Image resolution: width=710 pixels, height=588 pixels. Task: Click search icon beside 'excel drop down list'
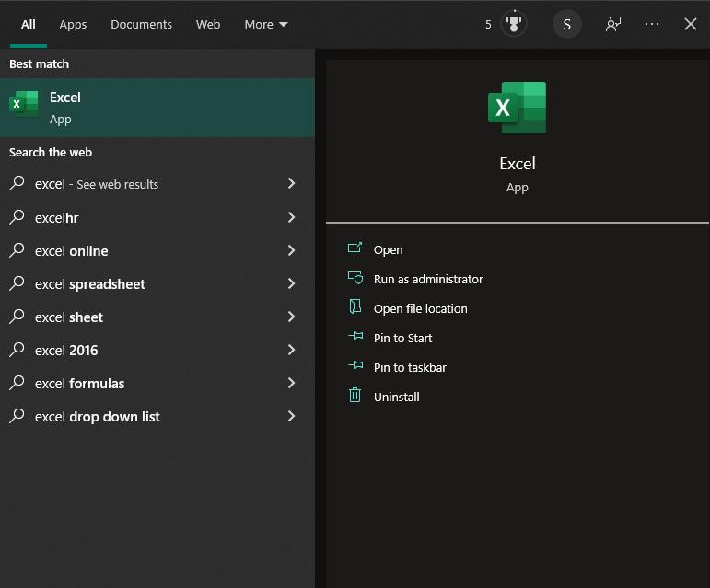pos(17,416)
